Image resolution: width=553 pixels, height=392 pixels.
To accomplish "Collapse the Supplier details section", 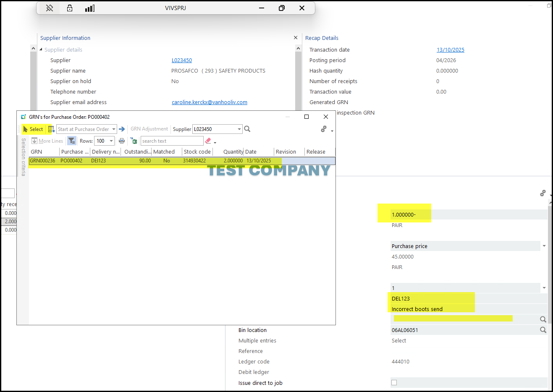I will (x=41, y=50).
